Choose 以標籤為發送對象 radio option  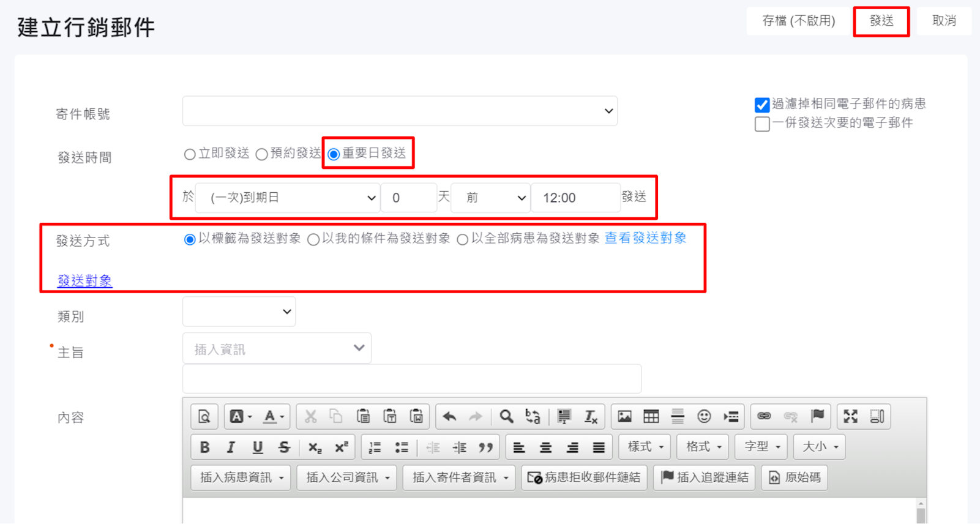190,239
